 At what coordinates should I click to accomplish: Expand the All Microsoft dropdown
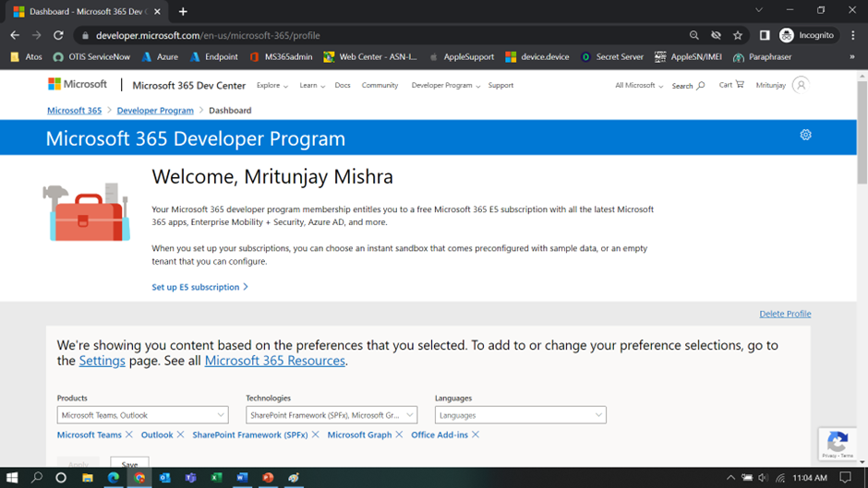639,85
